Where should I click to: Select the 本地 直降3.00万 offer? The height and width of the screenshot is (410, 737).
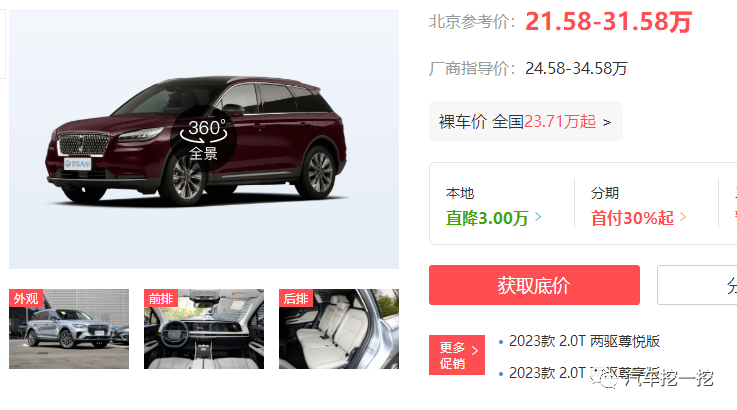pos(494,205)
